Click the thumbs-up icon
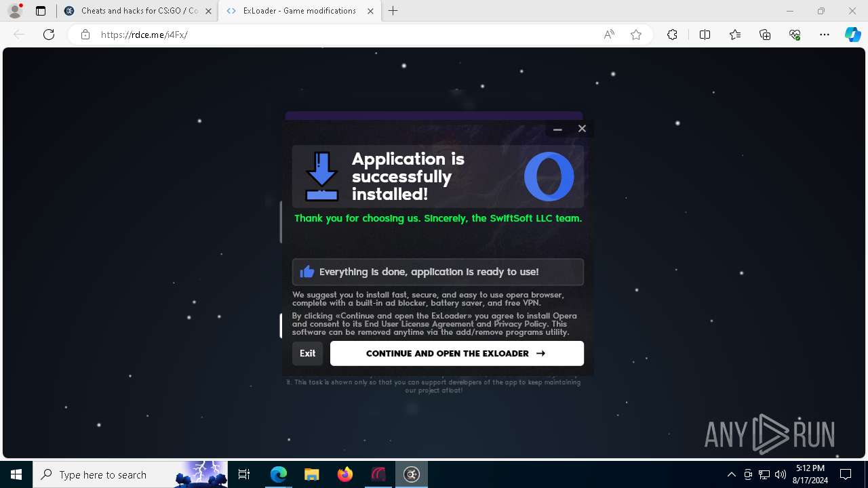Screen dimensions: 868x488 [x=307, y=272]
